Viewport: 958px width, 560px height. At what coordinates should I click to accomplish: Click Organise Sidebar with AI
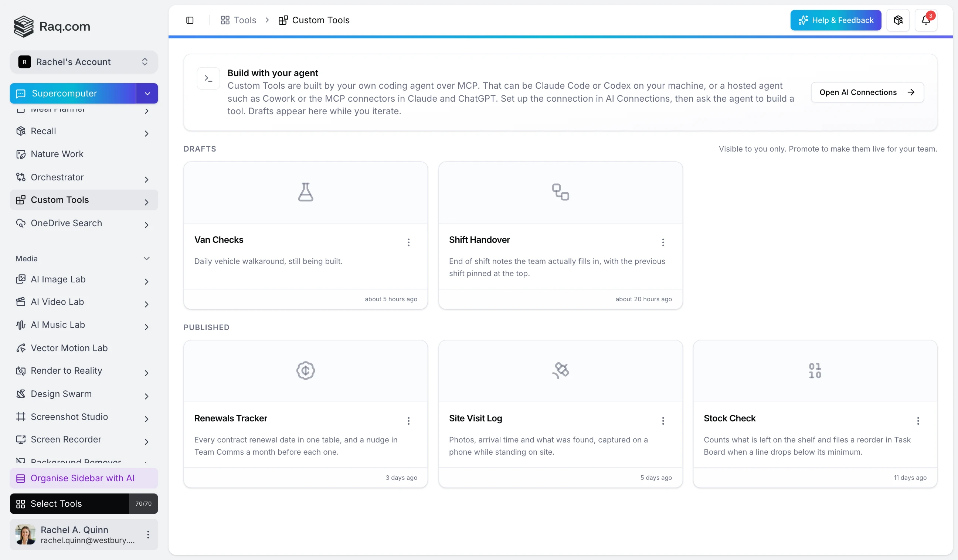(84, 478)
